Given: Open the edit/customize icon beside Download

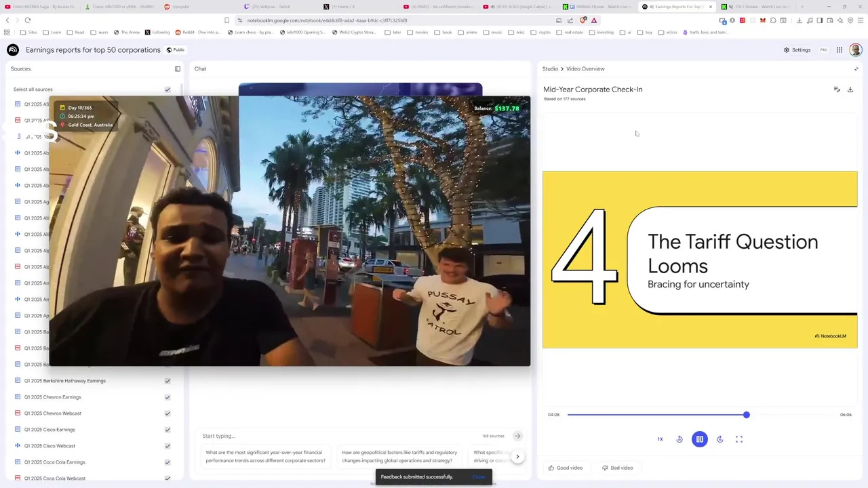Looking at the screenshot, I should coord(837,89).
